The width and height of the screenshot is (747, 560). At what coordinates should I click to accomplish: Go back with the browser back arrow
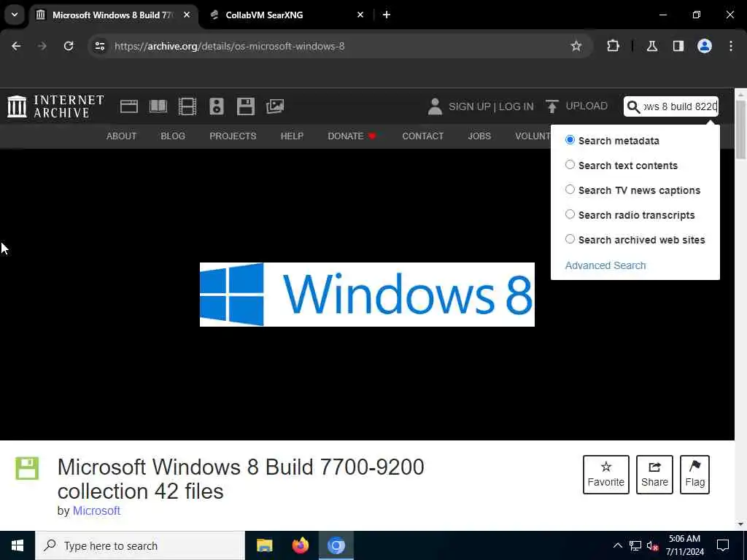click(x=16, y=46)
